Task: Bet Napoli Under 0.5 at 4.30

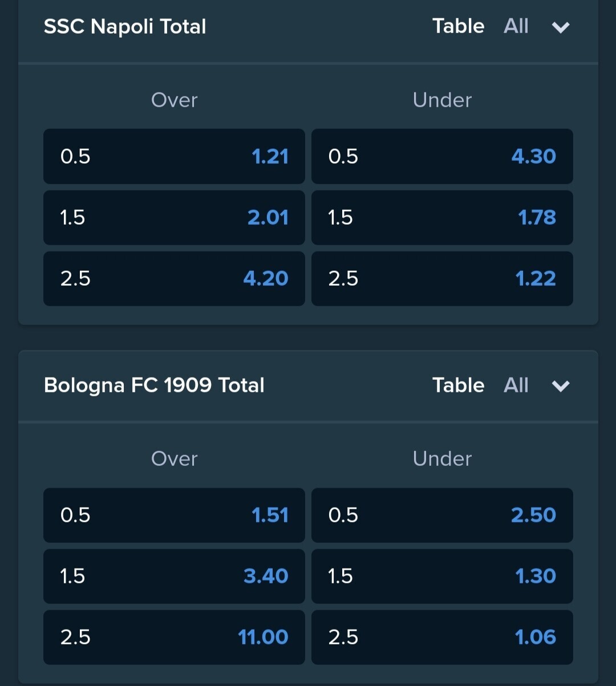Action: tap(442, 156)
